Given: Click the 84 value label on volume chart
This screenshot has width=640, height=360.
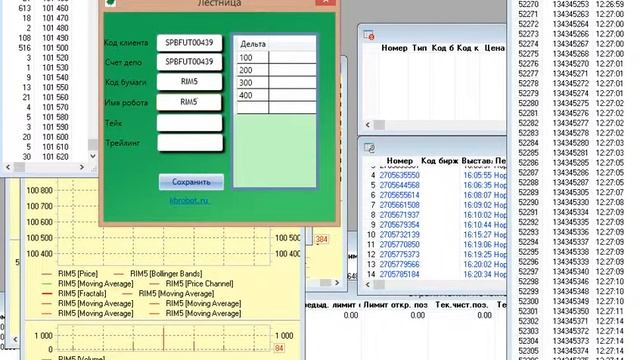Looking at the screenshot, I should pyautogui.click(x=279, y=348).
